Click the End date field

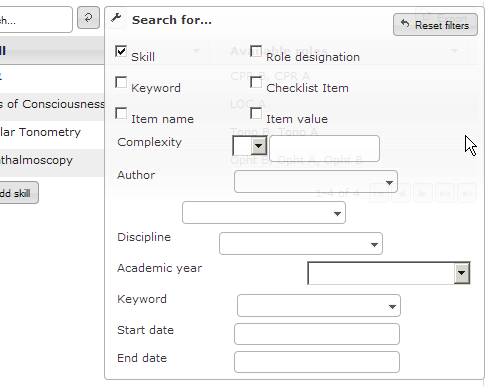point(317,362)
